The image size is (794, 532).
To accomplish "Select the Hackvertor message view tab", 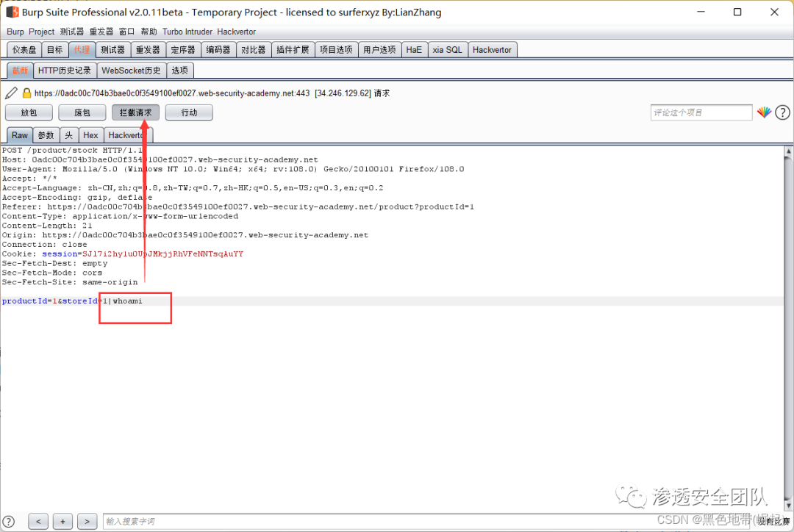I will 128,135.
